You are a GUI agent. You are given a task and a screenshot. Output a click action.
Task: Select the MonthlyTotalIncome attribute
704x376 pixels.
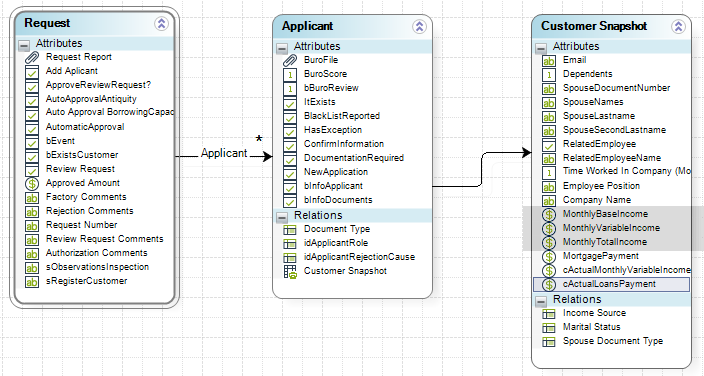[x=605, y=242]
